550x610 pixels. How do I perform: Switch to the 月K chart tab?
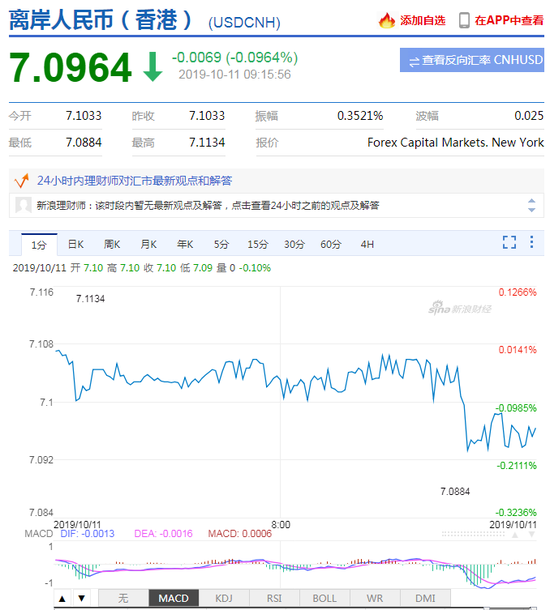149,244
